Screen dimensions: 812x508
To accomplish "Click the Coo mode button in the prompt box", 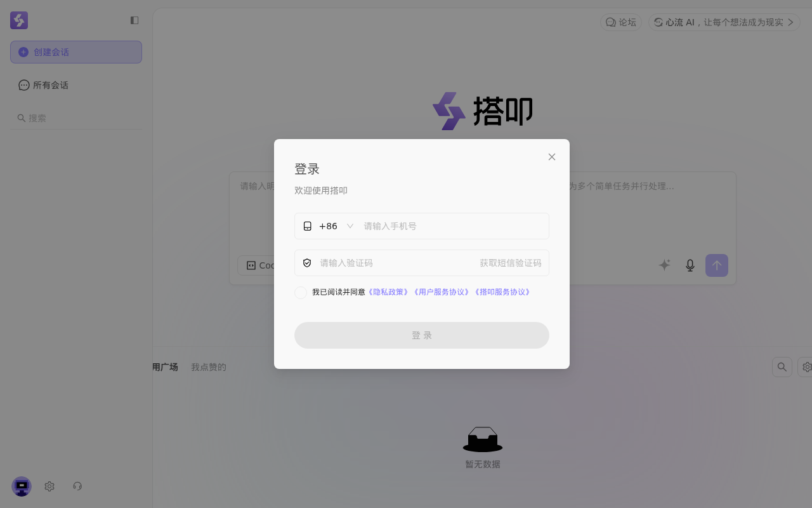I will tap(256, 265).
